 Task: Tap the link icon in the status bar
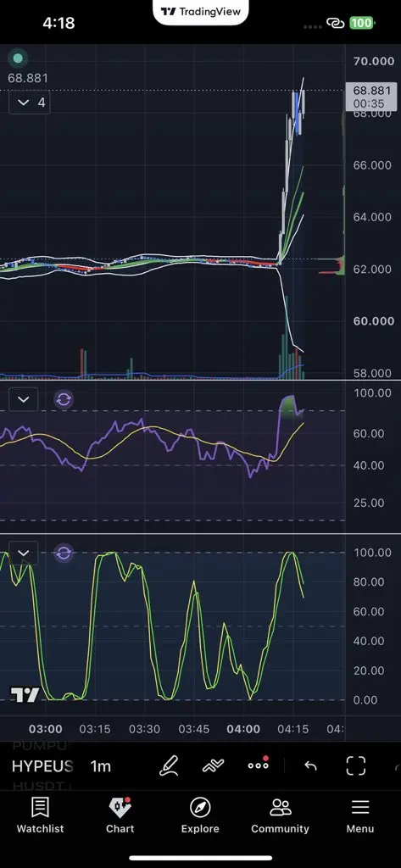335,23
